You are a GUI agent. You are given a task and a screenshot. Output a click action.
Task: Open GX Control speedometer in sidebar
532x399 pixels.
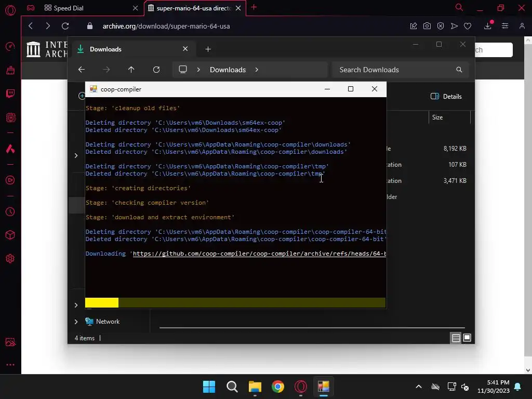tap(10, 46)
